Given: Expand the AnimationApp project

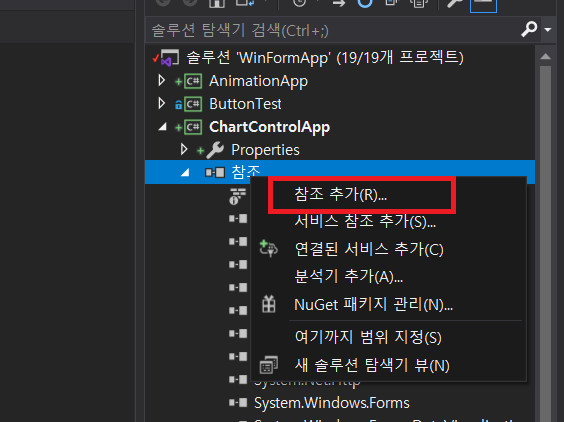Looking at the screenshot, I should [x=162, y=81].
